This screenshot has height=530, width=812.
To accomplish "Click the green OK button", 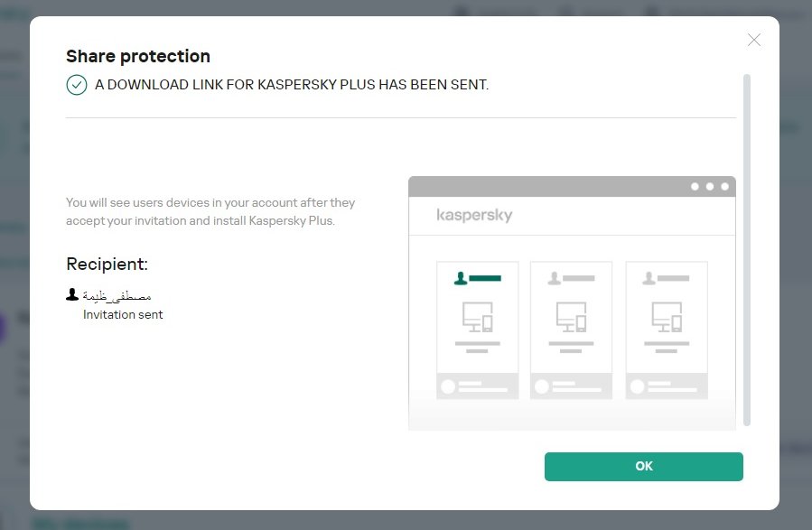I will point(643,466).
